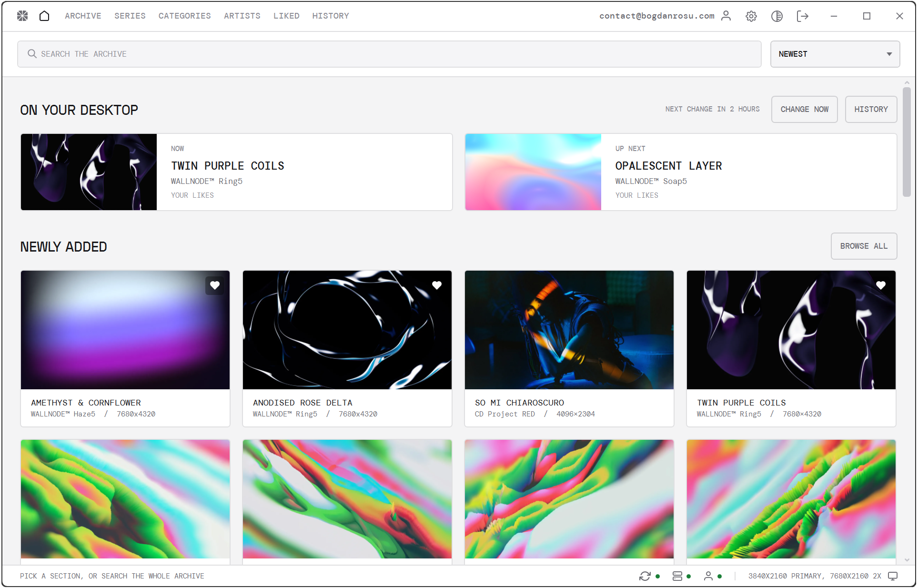The image size is (918, 588).
Task: Click the monitor icon in status bar
Action: (x=893, y=576)
